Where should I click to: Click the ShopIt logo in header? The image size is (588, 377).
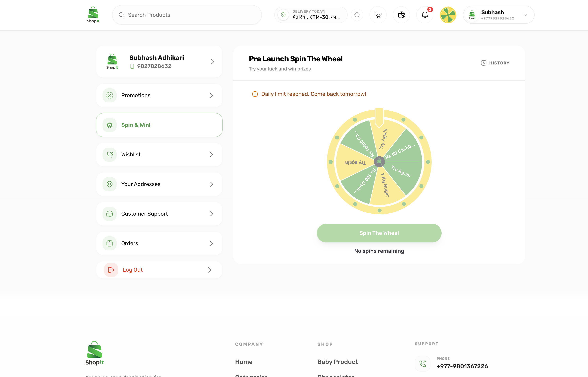coord(93,15)
